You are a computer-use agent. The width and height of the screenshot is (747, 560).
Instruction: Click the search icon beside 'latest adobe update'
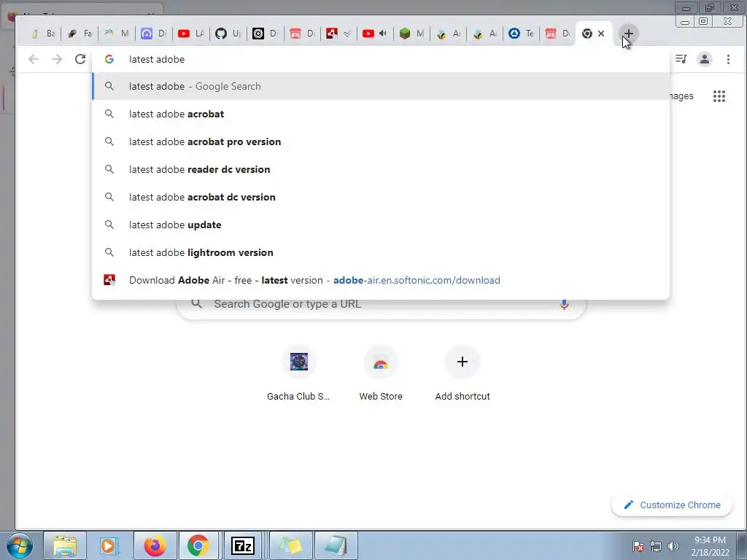tap(109, 225)
